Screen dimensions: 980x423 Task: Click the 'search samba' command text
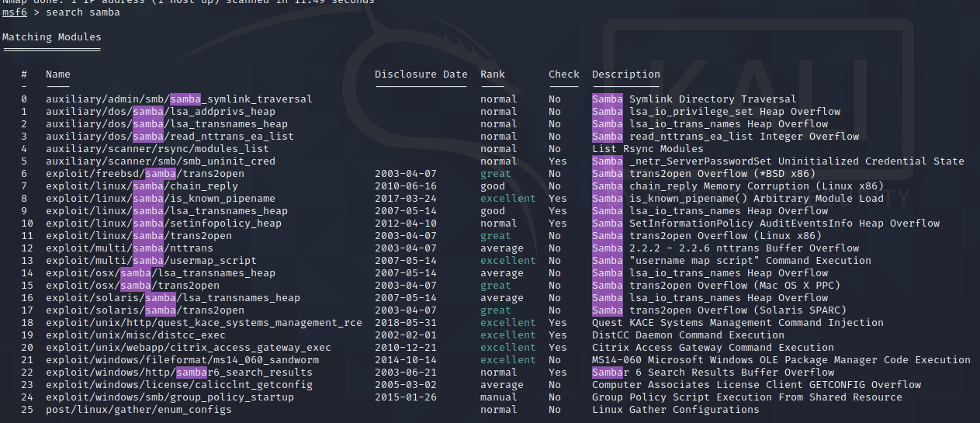tap(83, 12)
